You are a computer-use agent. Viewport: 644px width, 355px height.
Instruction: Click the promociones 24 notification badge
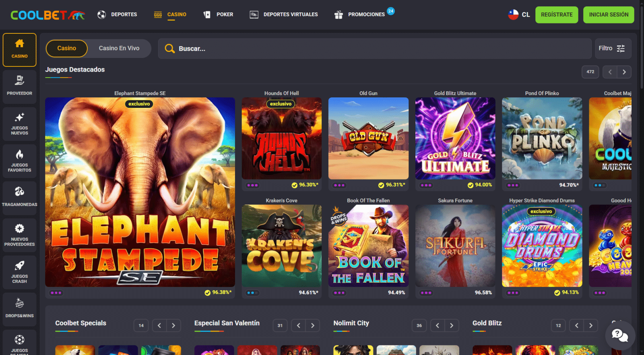point(391,11)
